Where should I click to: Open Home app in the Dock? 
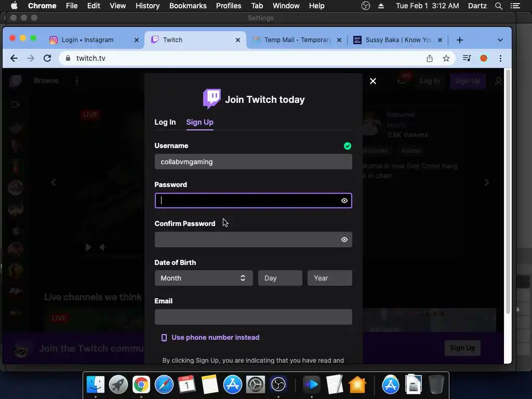(x=357, y=384)
